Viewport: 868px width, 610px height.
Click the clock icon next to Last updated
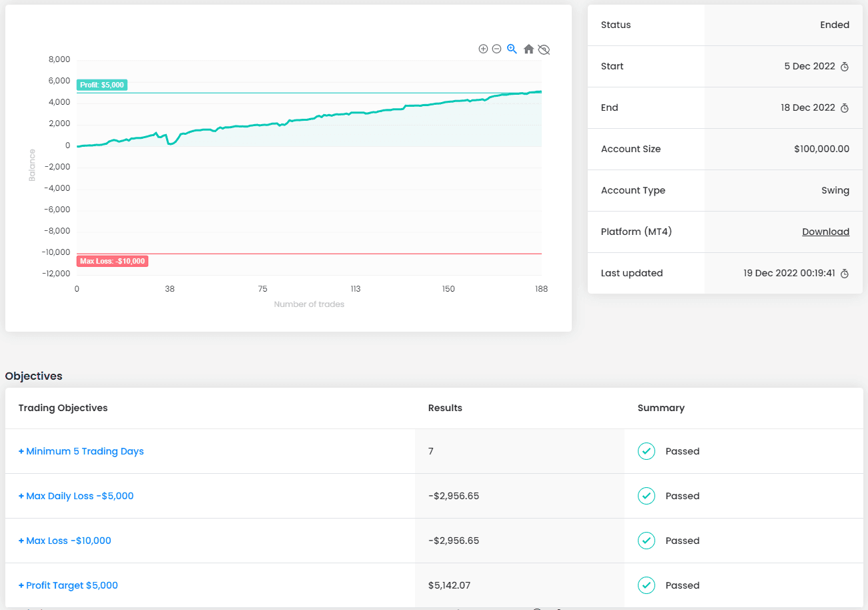[x=845, y=273]
